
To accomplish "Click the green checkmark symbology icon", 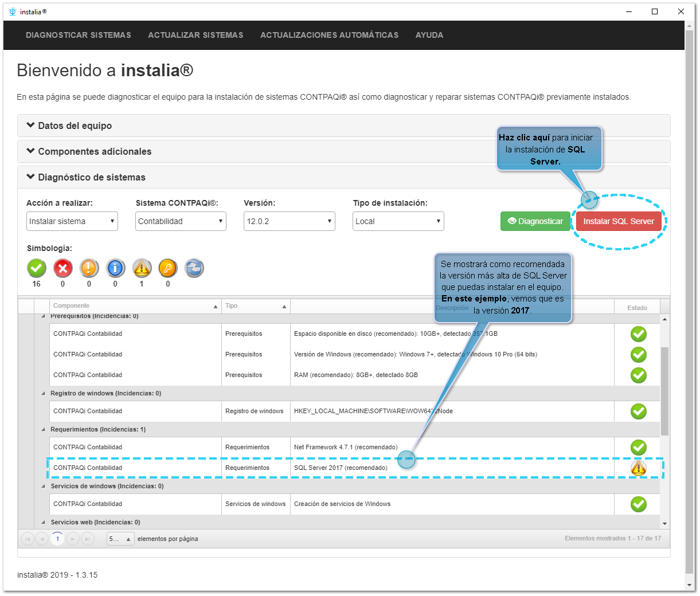I will point(36,268).
